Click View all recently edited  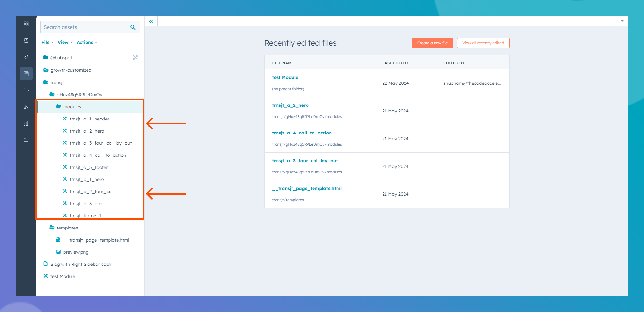(483, 43)
